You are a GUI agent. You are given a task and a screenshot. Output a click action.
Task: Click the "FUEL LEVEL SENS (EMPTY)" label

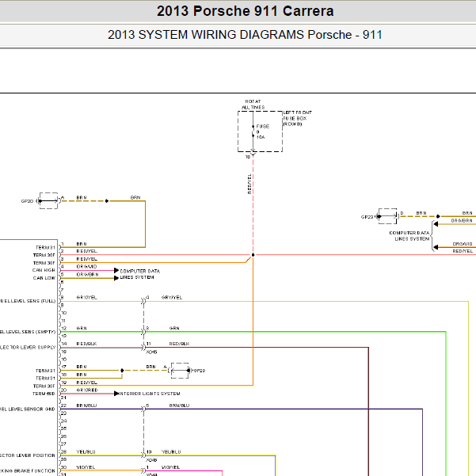(28, 332)
